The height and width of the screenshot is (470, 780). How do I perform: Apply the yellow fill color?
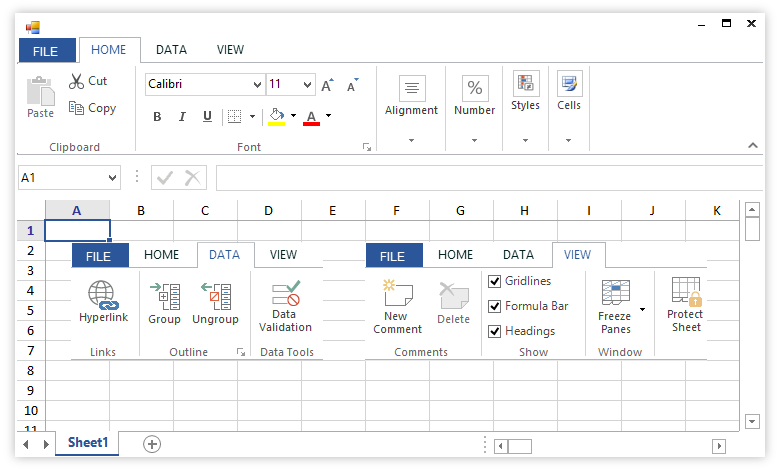coord(277,116)
